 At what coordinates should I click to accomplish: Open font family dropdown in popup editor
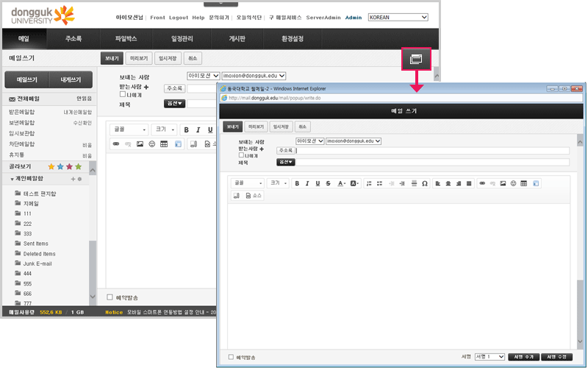coord(248,183)
